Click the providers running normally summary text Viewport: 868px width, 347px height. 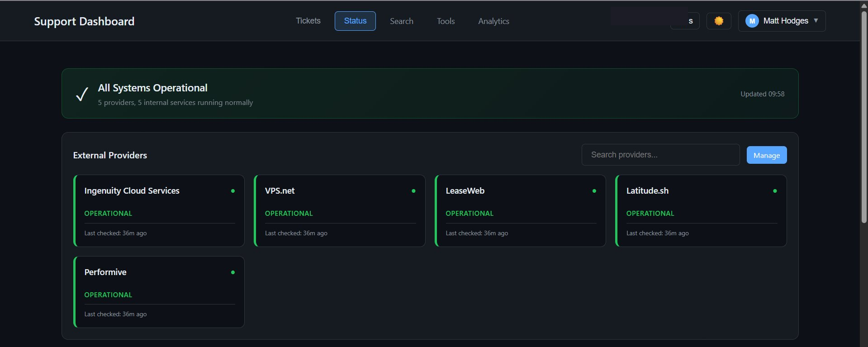point(175,103)
